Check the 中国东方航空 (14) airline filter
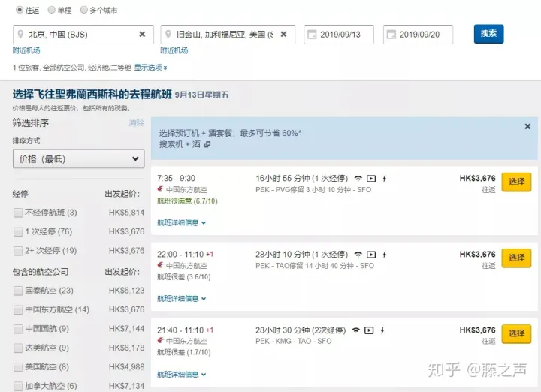Screen dimensions: 541x392 [x=18, y=309]
